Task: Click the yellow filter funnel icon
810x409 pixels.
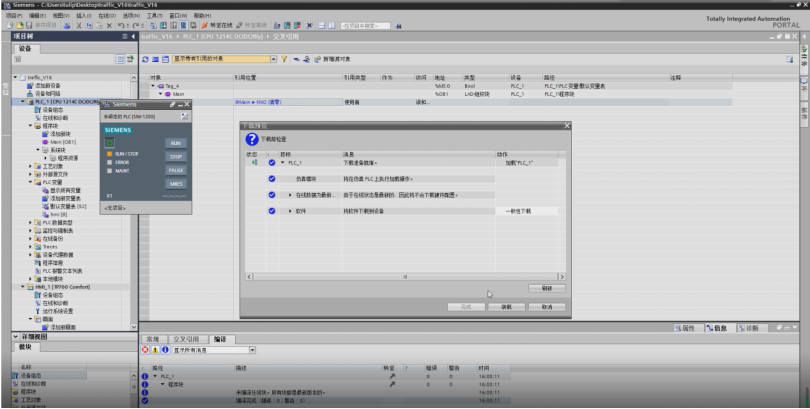Action: pos(284,59)
